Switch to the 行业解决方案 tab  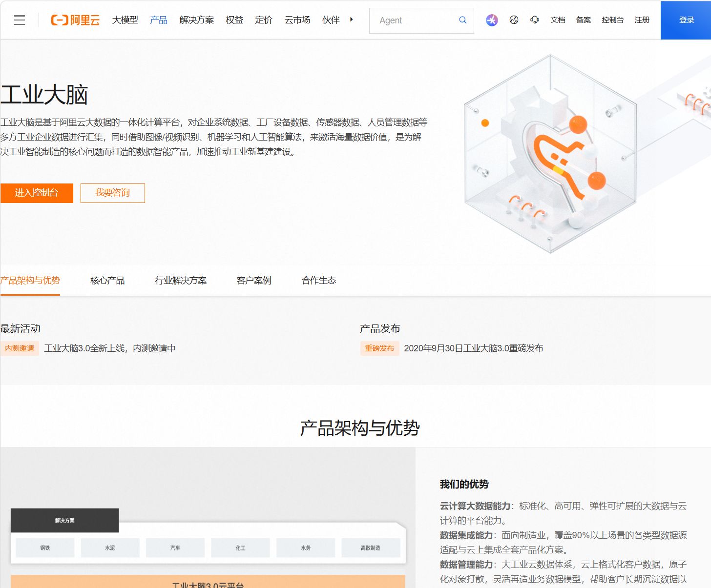coord(181,281)
